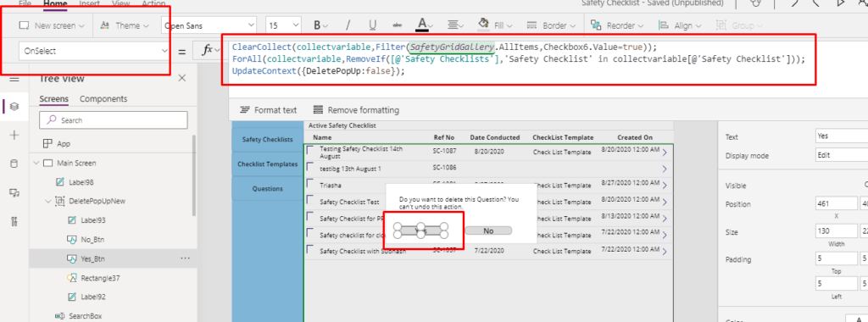868x322 pixels.
Task: Close the Tree view panel
Action: tap(181, 79)
